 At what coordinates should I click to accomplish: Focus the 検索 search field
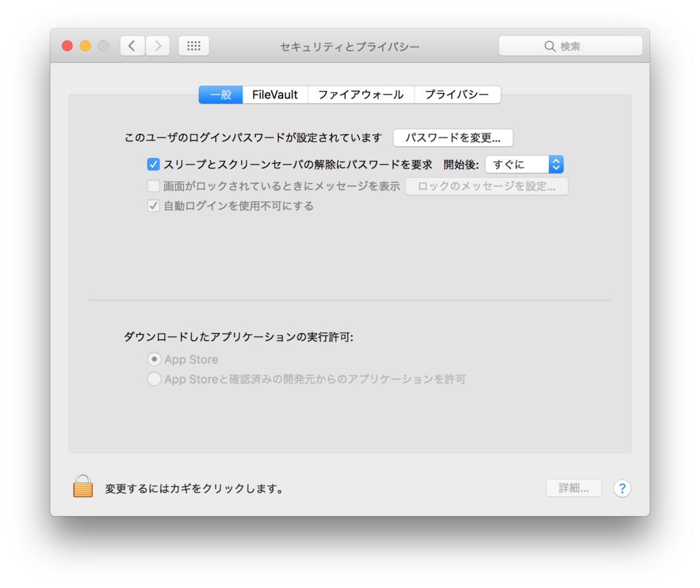coord(571,46)
